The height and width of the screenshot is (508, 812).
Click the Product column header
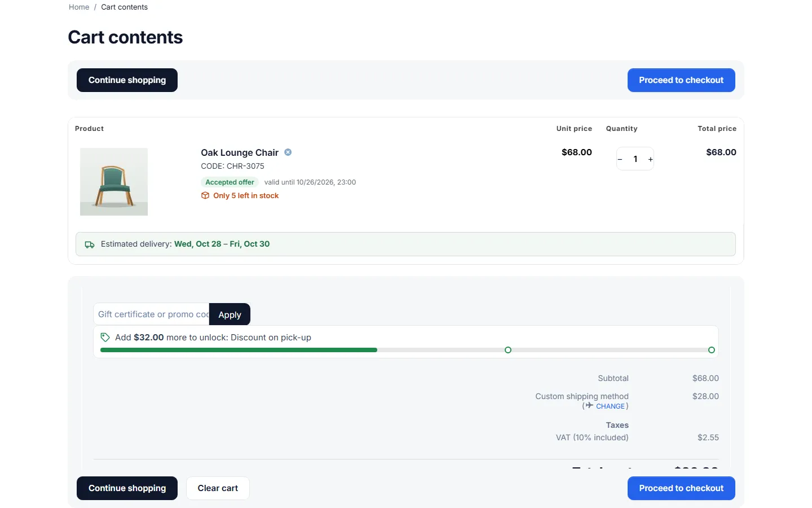(x=89, y=129)
